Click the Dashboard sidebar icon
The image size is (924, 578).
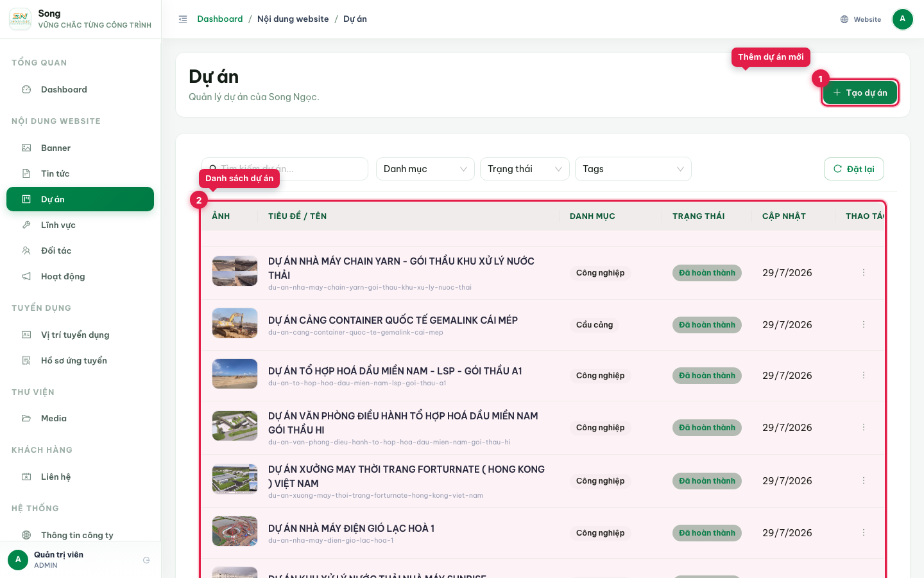tap(26, 90)
